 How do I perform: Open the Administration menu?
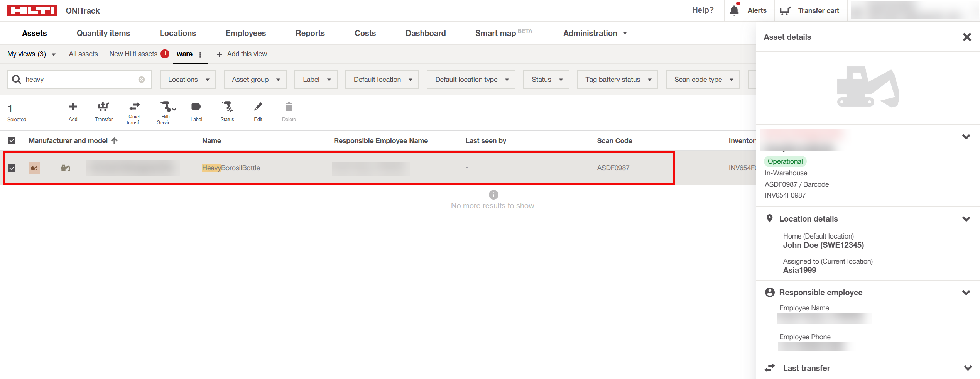pos(595,33)
